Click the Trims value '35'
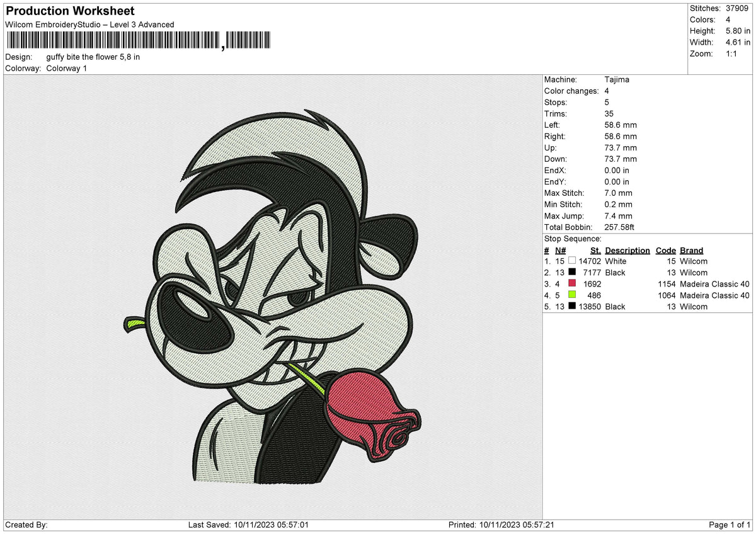This screenshot has width=756, height=534. pos(609,113)
